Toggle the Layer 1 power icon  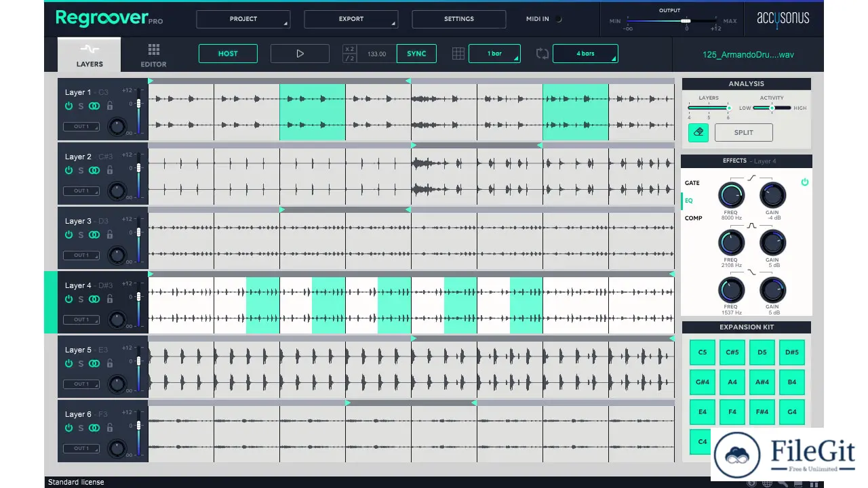[x=68, y=106]
